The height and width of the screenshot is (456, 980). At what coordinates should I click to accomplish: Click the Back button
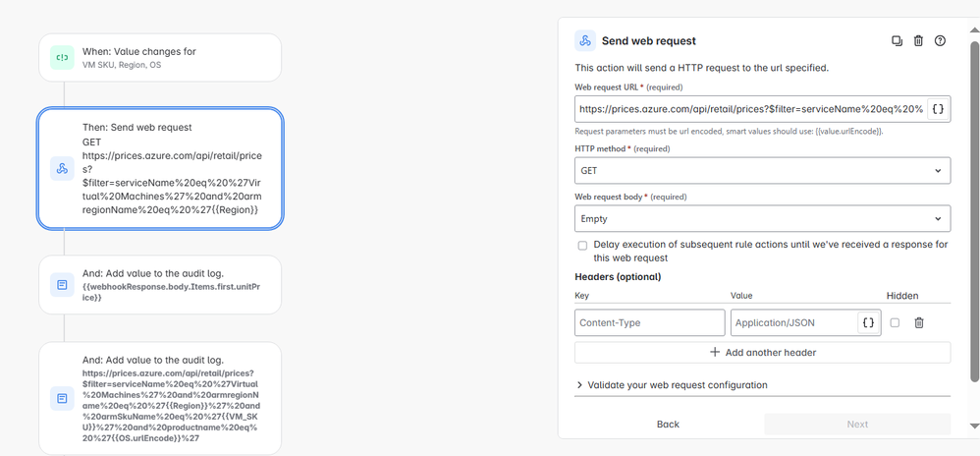668,425
